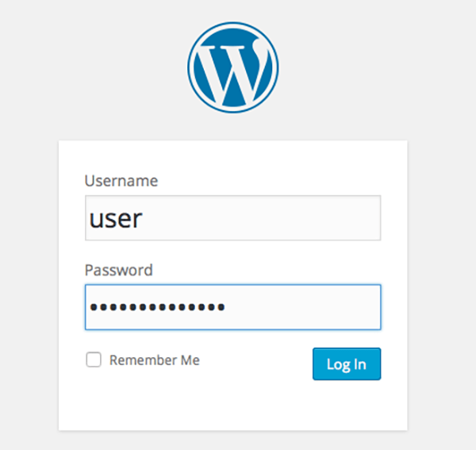Click the word "user" in Username field
Screen dimensions: 476x450
point(115,218)
